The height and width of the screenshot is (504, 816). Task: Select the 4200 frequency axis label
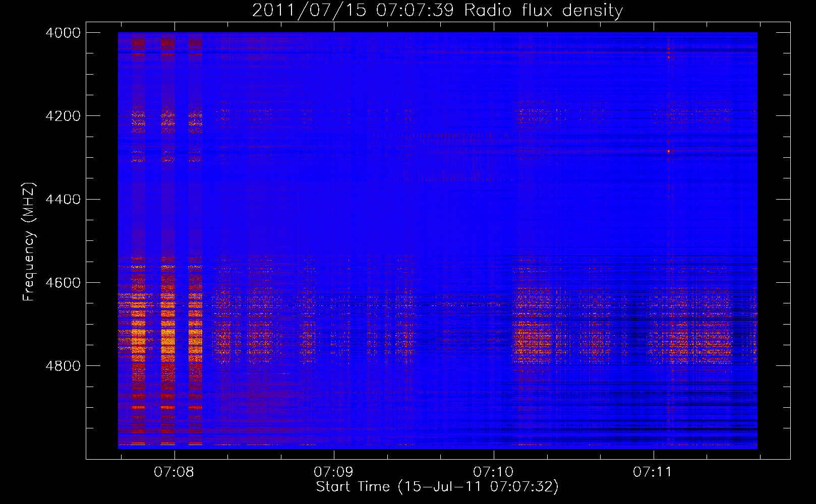click(63, 116)
